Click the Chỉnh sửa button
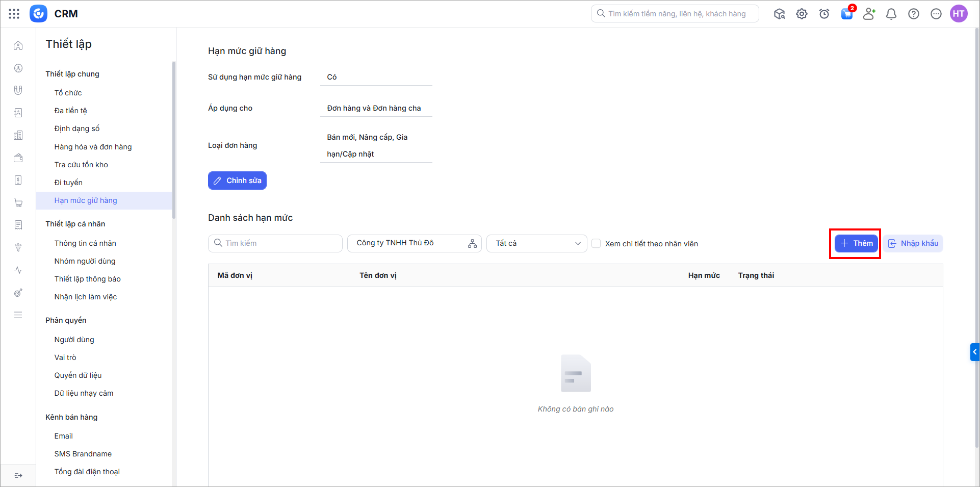Image resolution: width=980 pixels, height=487 pixels. (237, 181)
